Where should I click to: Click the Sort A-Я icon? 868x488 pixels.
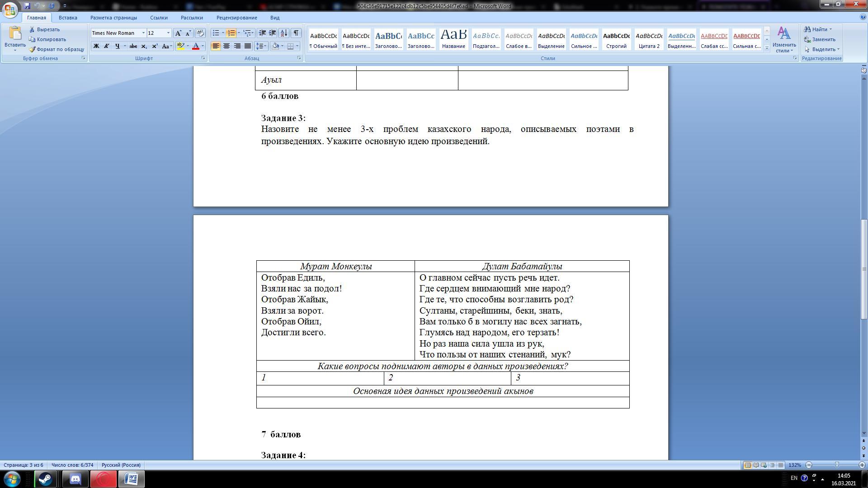coord(284,33)
